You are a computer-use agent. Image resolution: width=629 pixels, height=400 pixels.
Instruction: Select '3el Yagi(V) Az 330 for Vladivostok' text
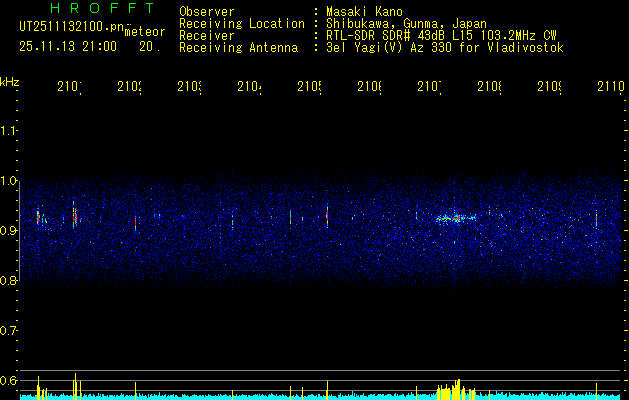pyautogui.click(x=445, y=48)
